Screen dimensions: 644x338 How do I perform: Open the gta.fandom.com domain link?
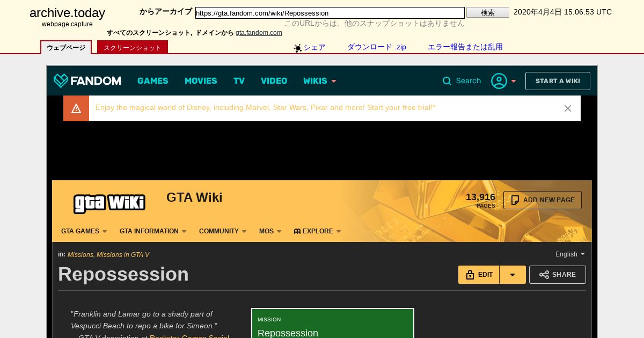click(x=259, y=33)
